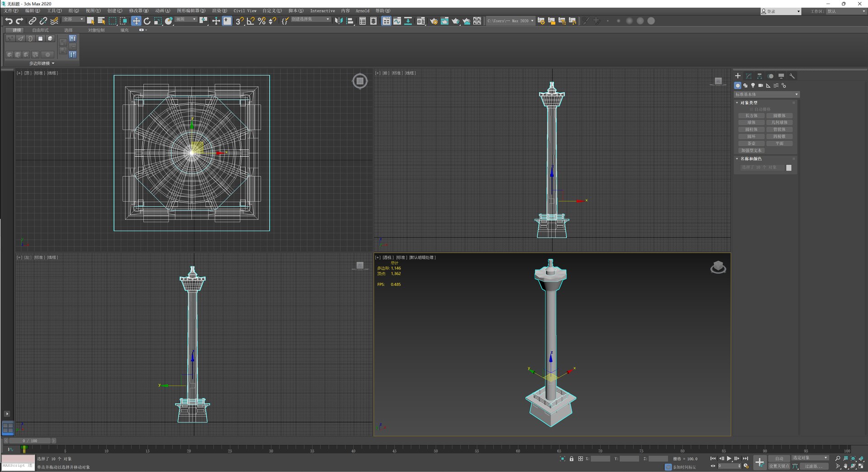The image size is (868, 472).
Task: Toggle Angle Snap
Action: click(250, 21)
